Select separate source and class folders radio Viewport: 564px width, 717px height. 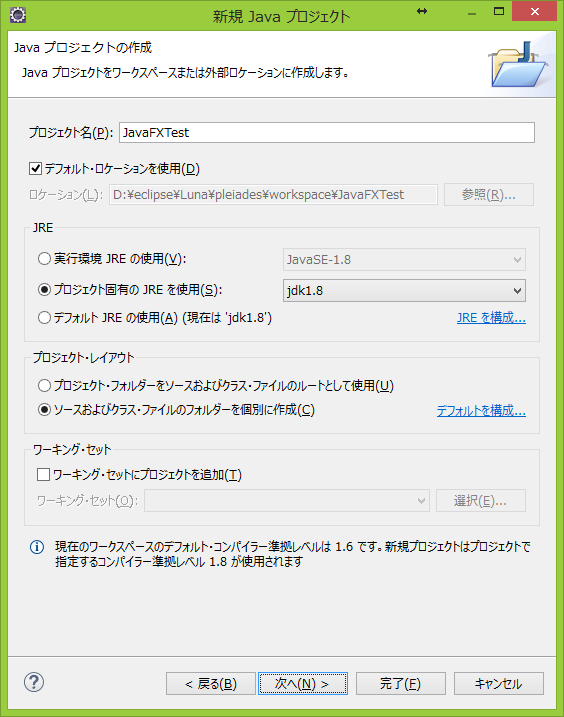coord(44,410)
